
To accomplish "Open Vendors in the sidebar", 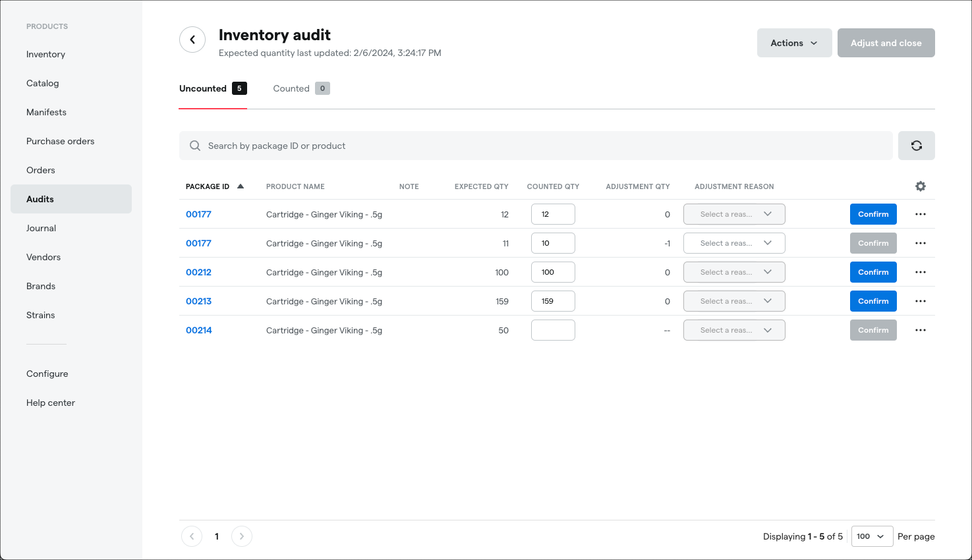I will (43, 257).
